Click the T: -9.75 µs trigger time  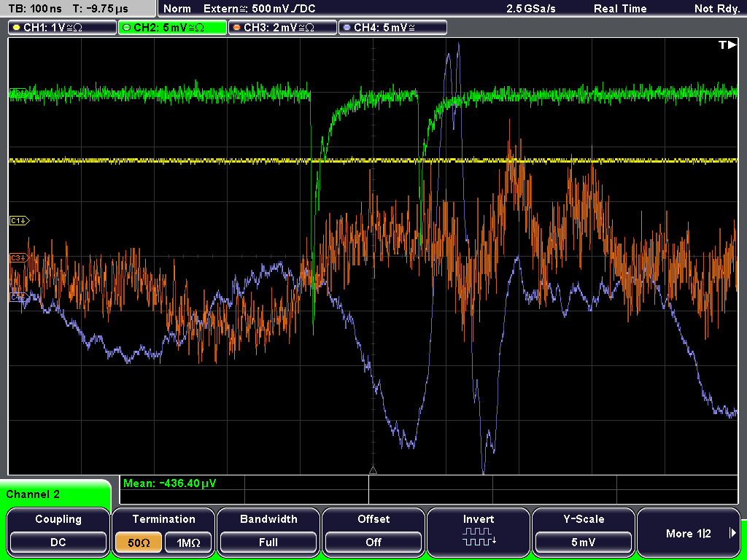[100, 9]
